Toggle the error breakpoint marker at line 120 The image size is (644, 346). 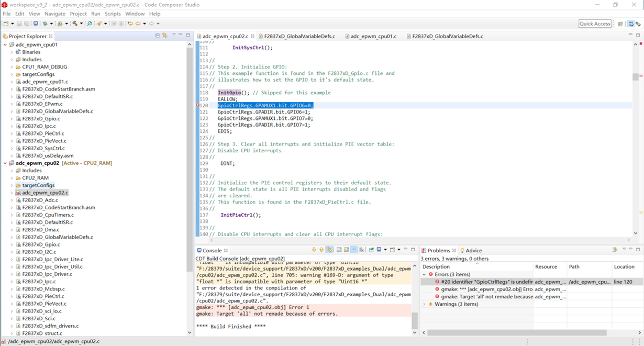[x=198, y=105]
